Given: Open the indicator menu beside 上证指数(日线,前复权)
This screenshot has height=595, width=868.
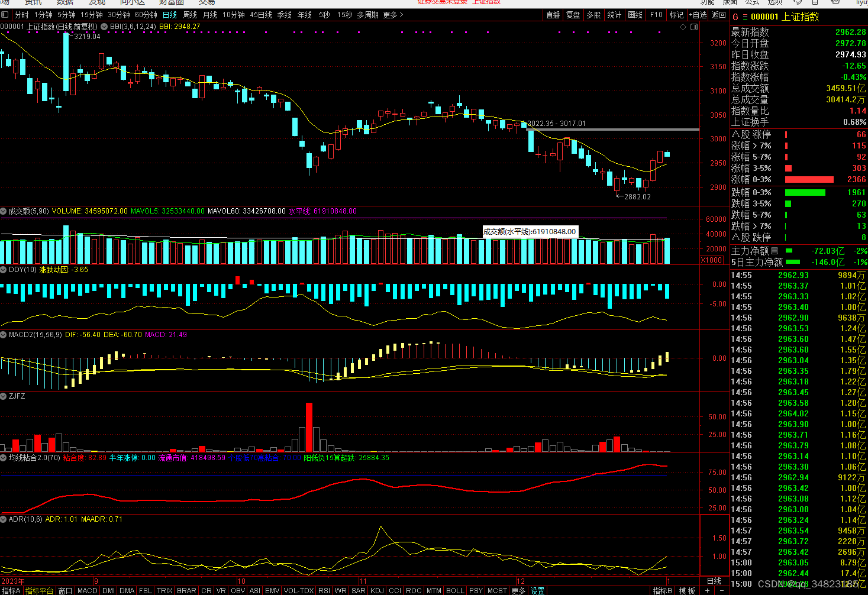Looking at the screenshot, I should pos(105,27).
